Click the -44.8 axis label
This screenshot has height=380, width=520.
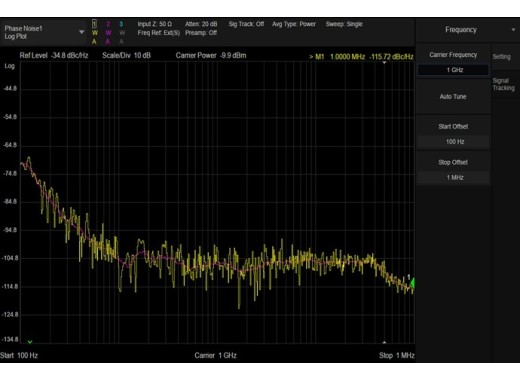(x=10, y=89)
